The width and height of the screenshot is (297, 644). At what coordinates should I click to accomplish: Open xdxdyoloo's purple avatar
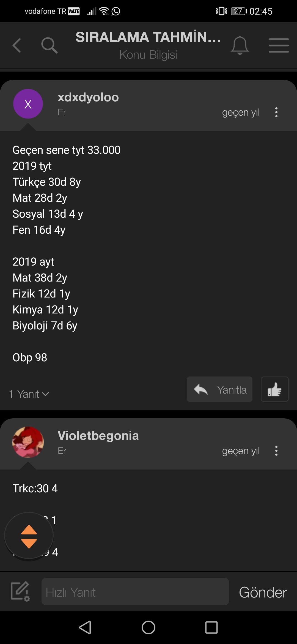click(28, 104)
